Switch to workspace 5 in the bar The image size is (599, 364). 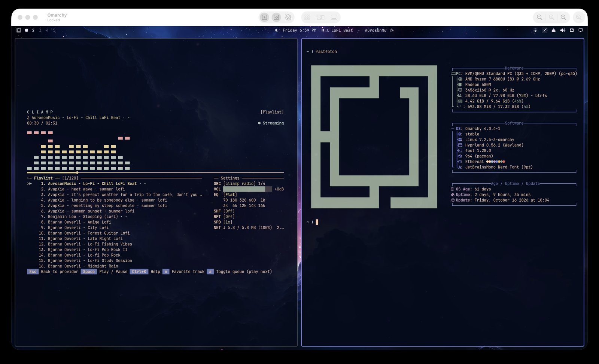pos(54,30)
